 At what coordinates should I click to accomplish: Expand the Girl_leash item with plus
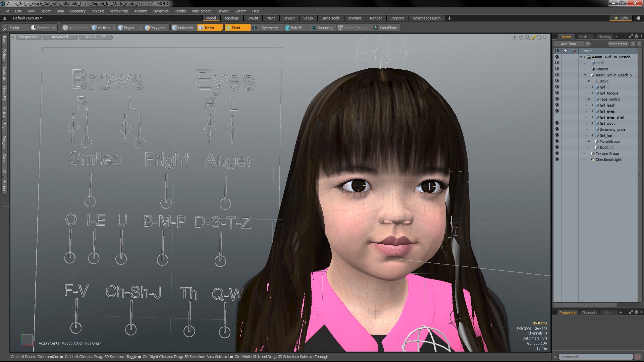coord(592,105)
